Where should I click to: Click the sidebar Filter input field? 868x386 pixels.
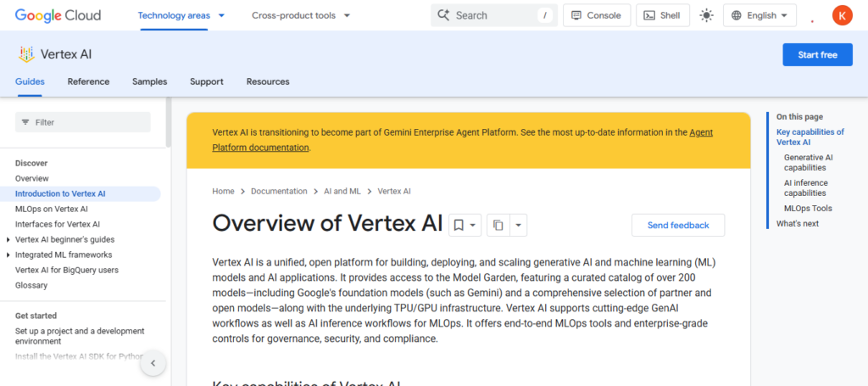tap(83, 122)
